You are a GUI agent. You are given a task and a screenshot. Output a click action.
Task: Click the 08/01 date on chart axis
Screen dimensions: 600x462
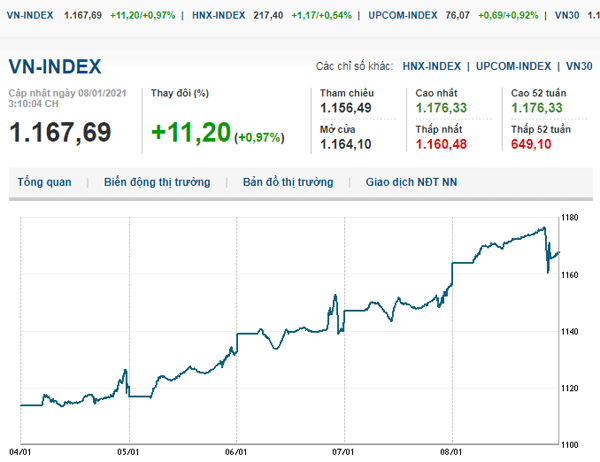pos(452,451)
